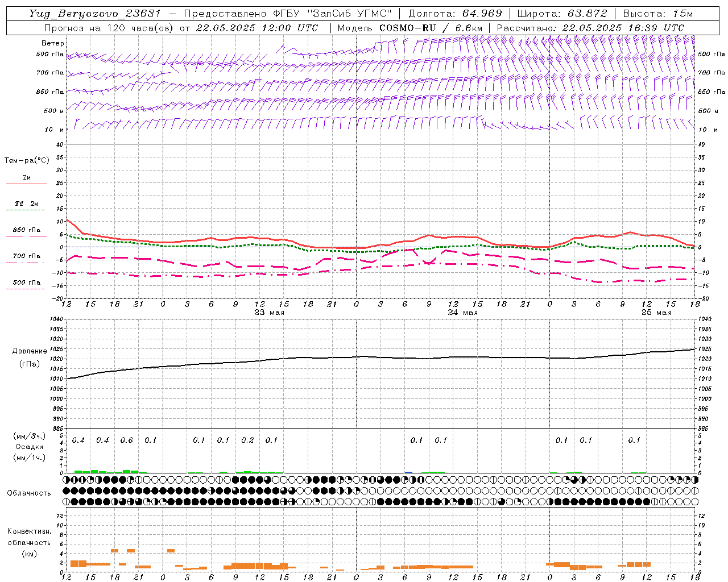Click the Широта: 63.872 header field
728x582 pixels.
tap(562, 14)
